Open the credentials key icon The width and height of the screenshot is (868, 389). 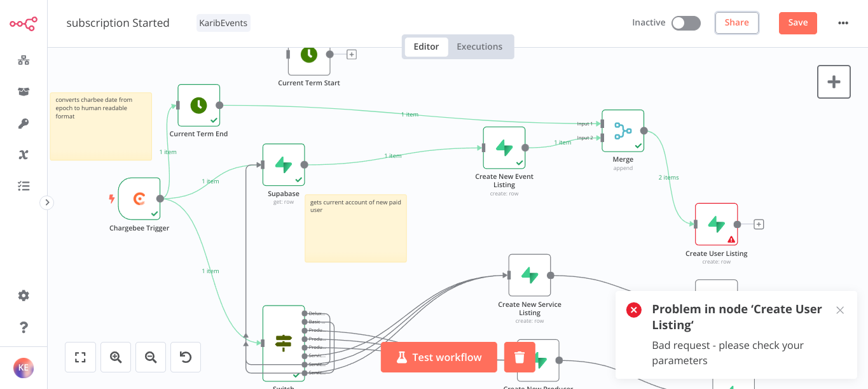point(24,124)
